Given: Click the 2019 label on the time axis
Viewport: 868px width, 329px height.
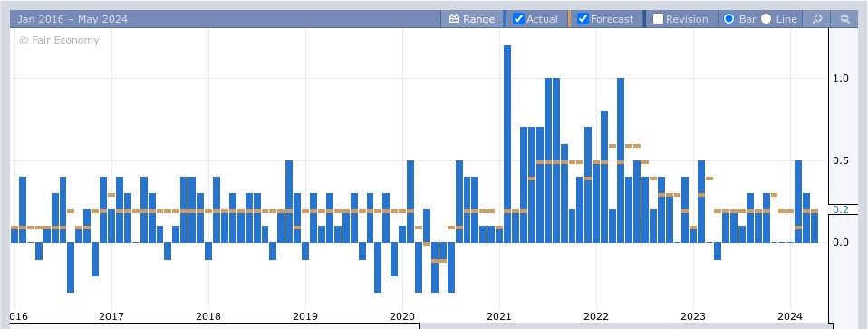Looking at the screenshot, I should pyautogui.click(x=305, y=316).
